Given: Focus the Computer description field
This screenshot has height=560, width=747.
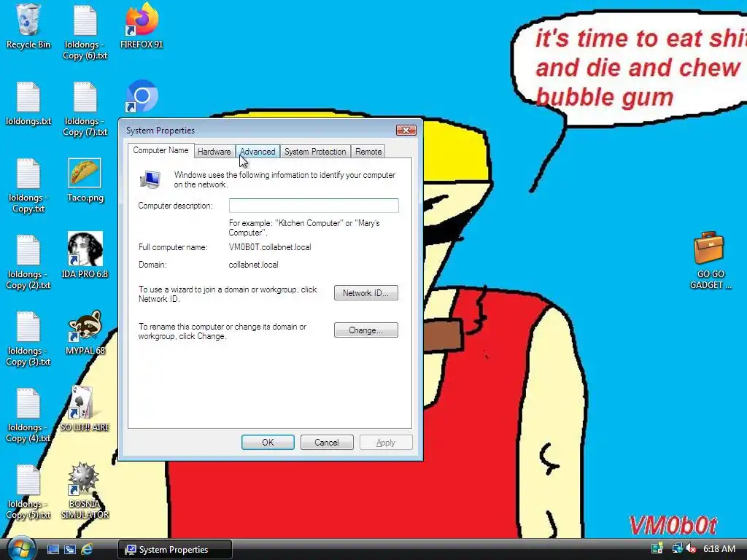Looking at the screenshot, I should coord(314,206).
